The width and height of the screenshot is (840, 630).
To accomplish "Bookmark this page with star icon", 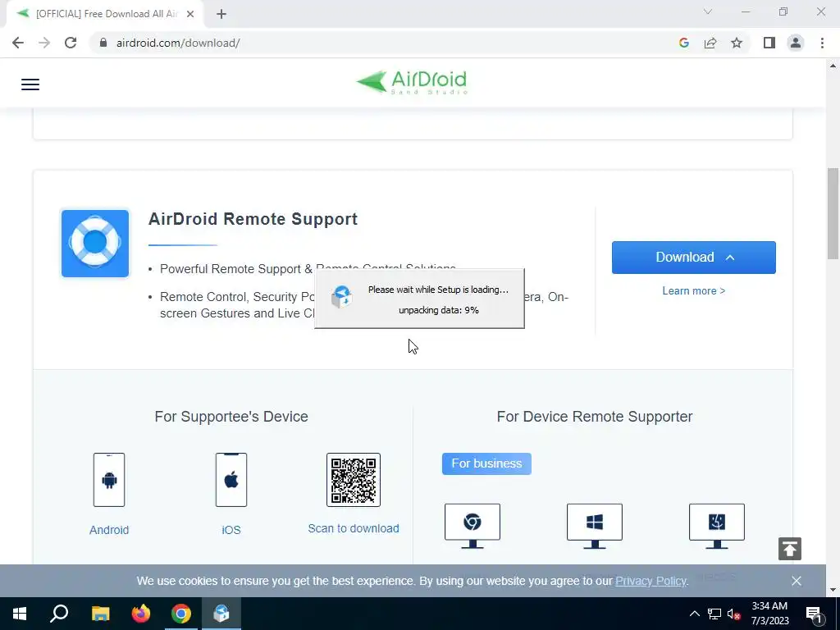I will 737,43.
